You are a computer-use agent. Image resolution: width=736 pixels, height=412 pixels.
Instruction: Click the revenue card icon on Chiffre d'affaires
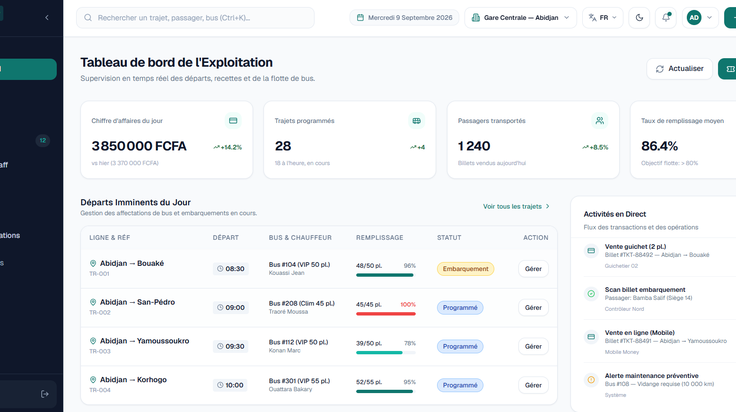point(233,121)
